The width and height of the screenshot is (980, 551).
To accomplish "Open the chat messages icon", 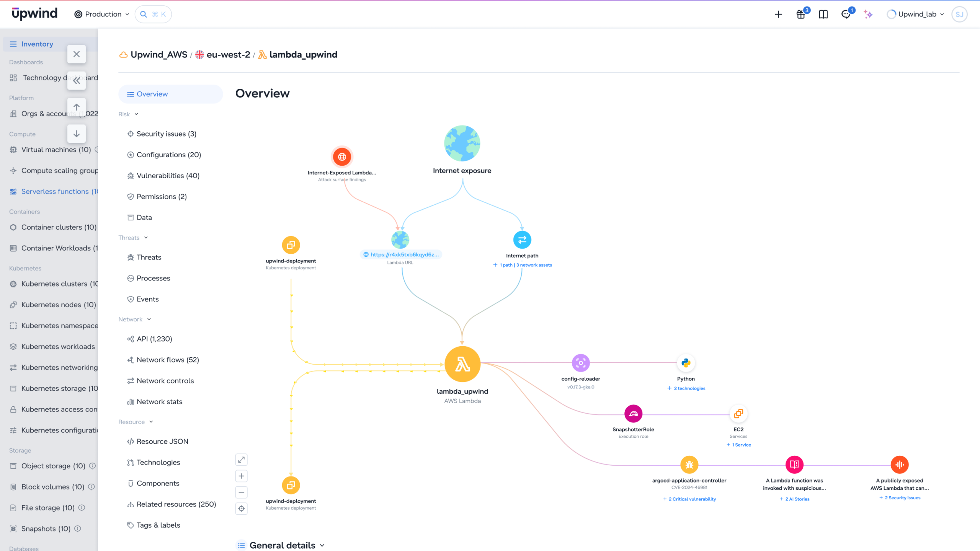I will click(846, 15).
